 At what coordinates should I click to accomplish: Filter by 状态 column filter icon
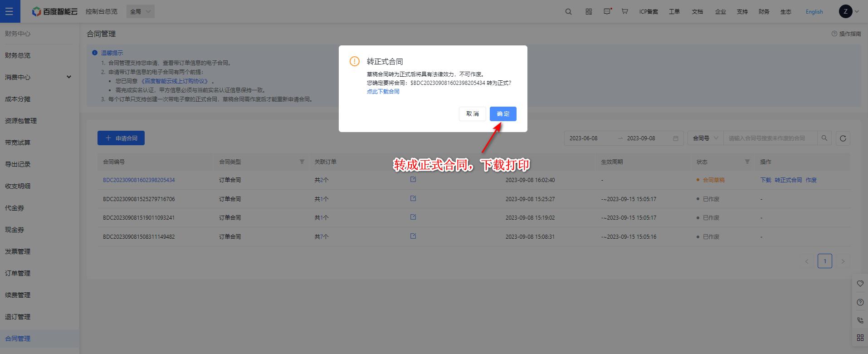(x=747, y=162)
